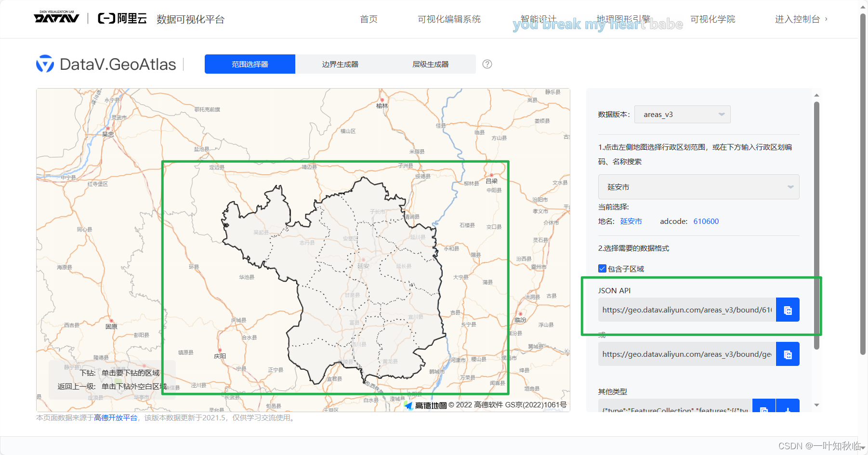Drill into 宜川县 region on map

pyautogui.click(x=416, y=317)
